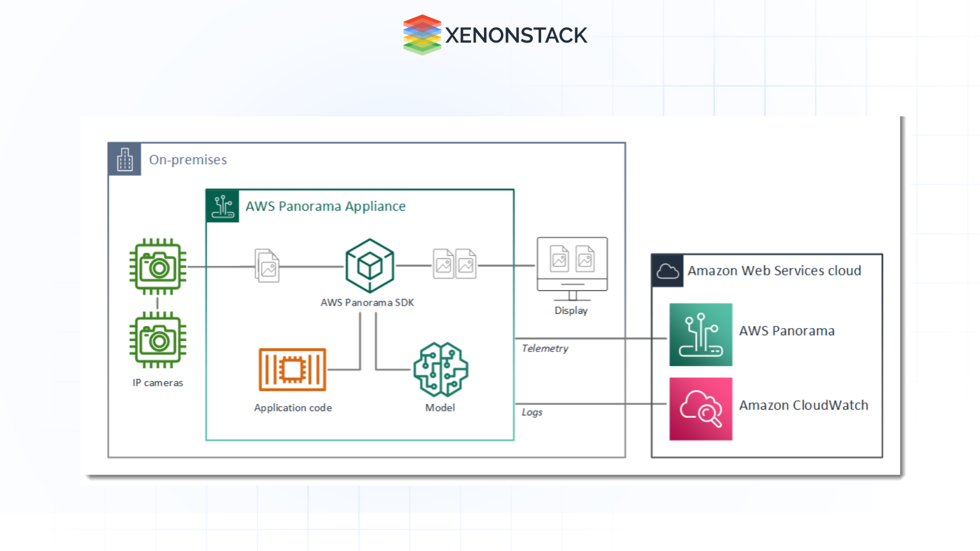The image size is (980, 551).
Task: Select the cloud icon beside Amazon Web Services cloud
Action: 667,270
